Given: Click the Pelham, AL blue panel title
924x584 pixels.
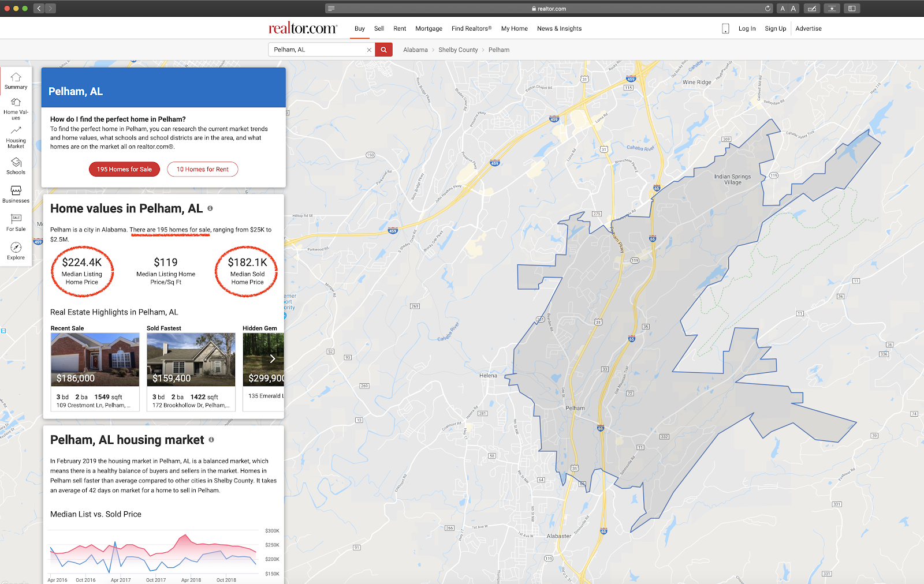Looking at the screenshot, I should (76, 91).
